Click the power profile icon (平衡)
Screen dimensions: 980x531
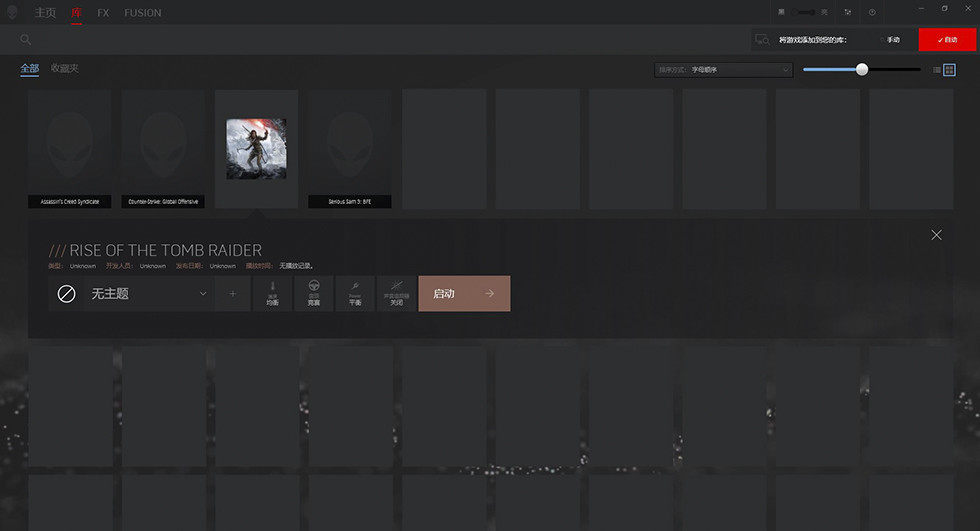click(355, 294)
